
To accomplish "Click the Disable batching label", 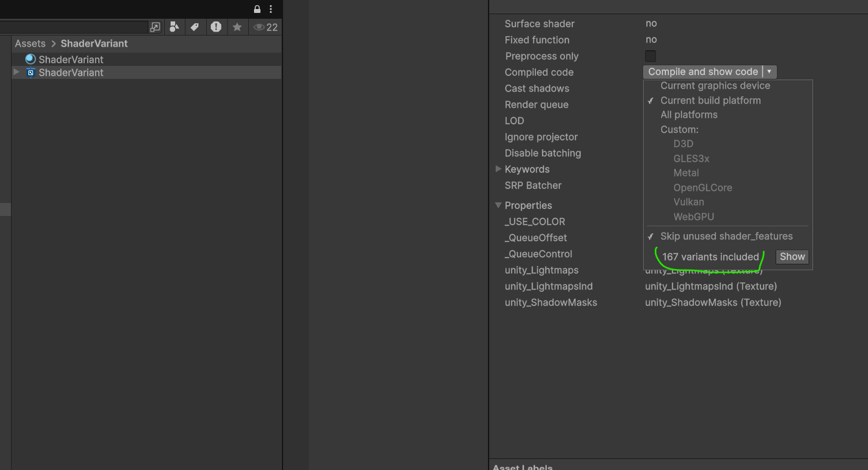I will tap(542, 153).
